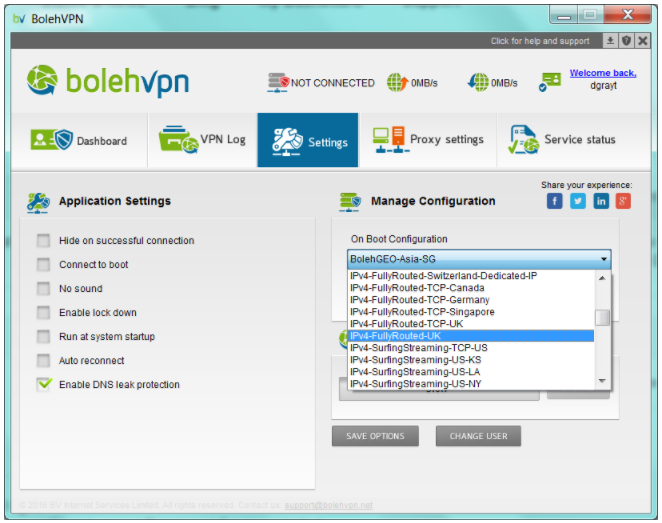Open the VPN Log tab
The width and height of the screenshot is (662, 523).
click(x=203, y=140)
